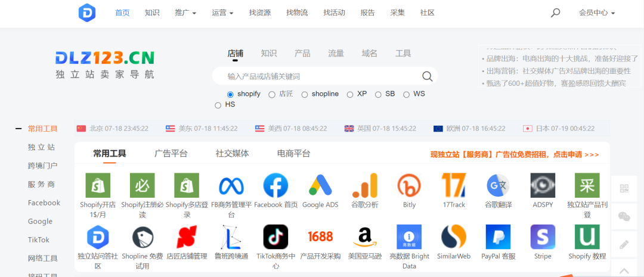Open the 1688 产品开发采购 icon

320,236
